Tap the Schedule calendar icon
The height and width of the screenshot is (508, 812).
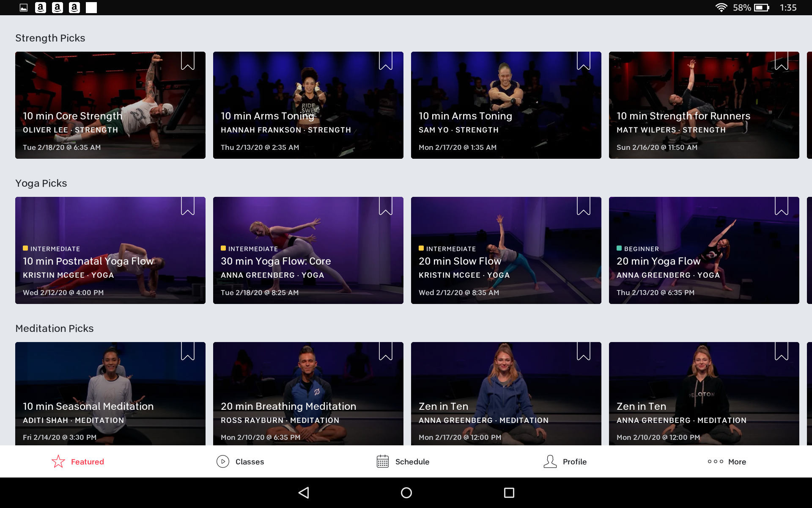pyautogui.click(x=383, y=461)
